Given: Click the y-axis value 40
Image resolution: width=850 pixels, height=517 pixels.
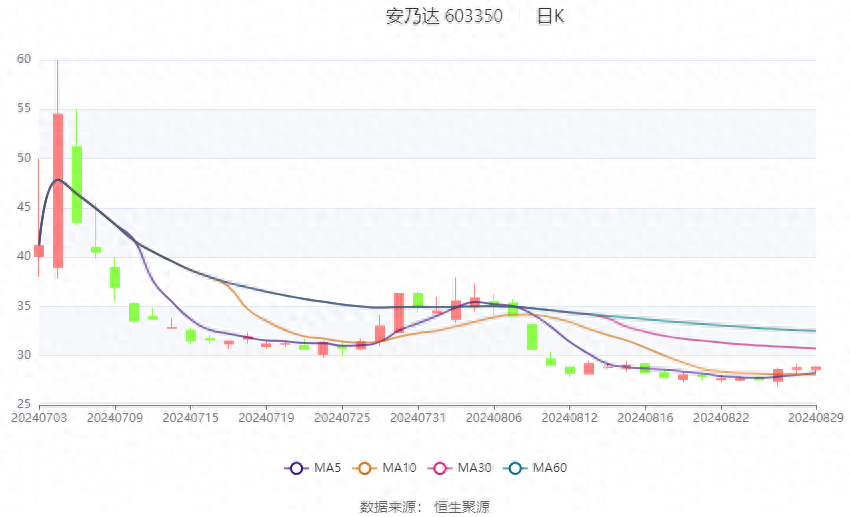Looking at the screenshot, I should (x=24, y=256).
